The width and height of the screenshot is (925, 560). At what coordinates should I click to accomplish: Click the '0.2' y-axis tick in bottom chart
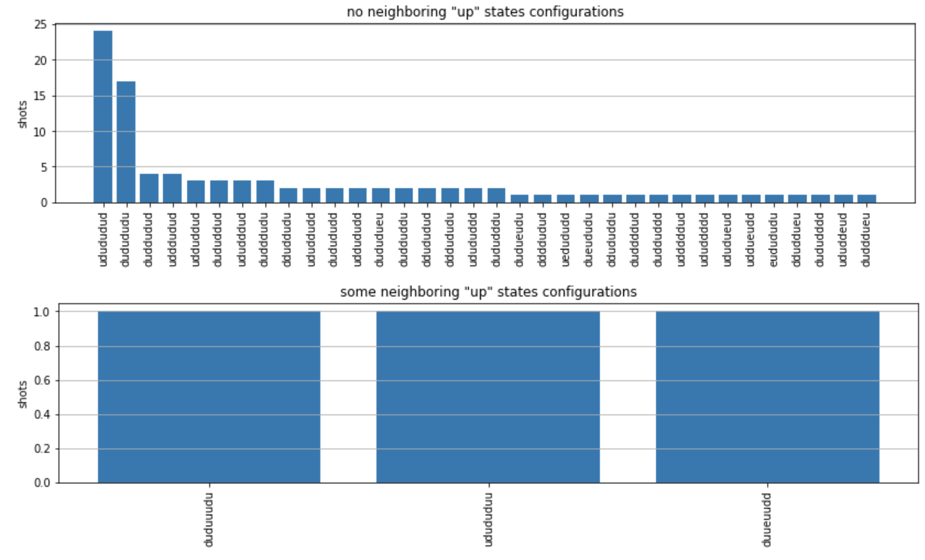tap(42, 449)
